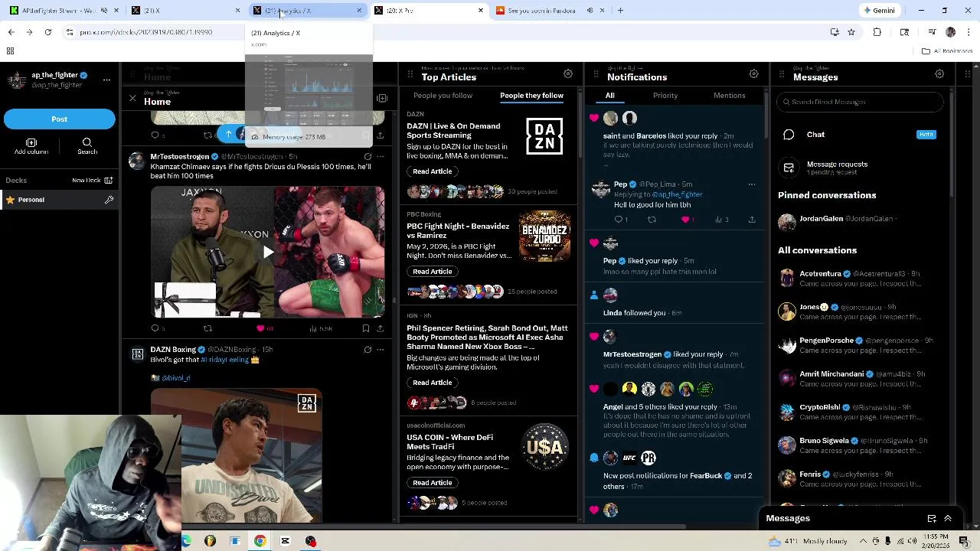Screen dimensions: 980x551
Task: Play the Khamzat Chimaev video
Action: [x=267, y=252]
